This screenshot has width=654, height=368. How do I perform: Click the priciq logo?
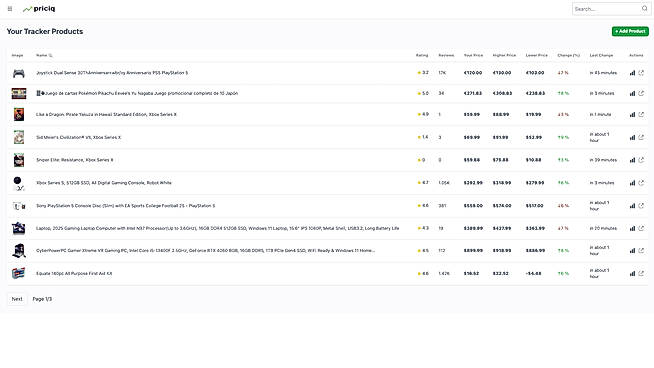click(39, 9)
